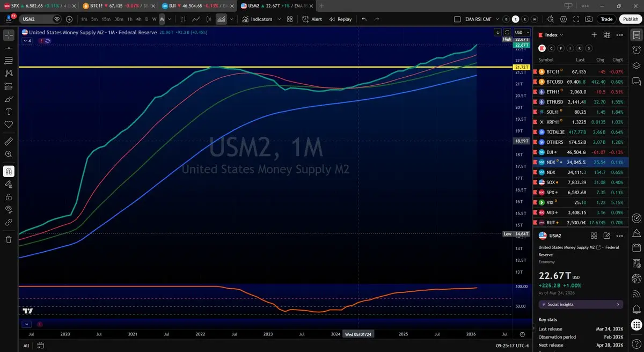Switch to the DJI tab
Screen dimensions: 644x352
[x=197, y=6]
